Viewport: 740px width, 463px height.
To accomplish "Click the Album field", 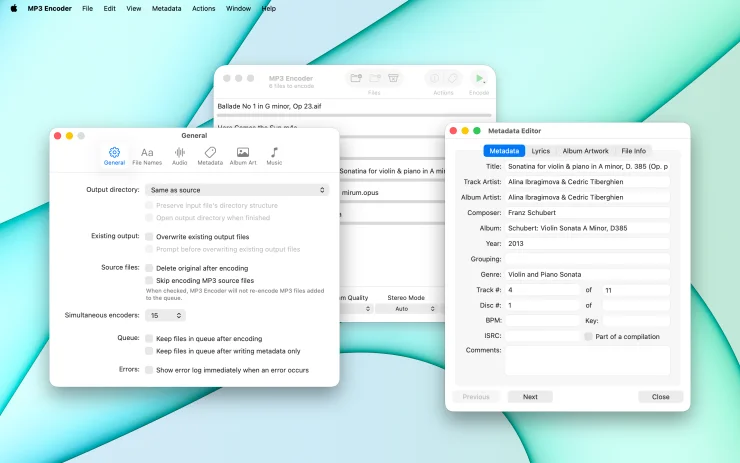I will coord(588,228).
